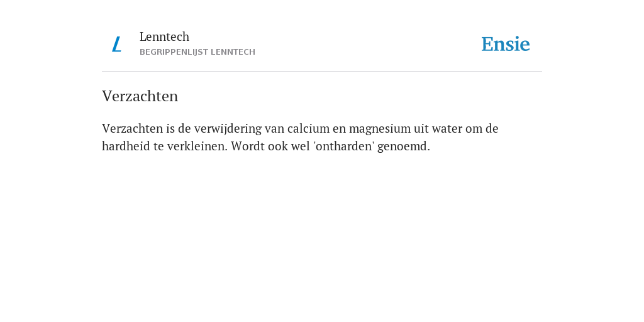Open the Lenntech author name link
Image resolution: width=644 pixels, height=322 pixels.
coord(164,36)
